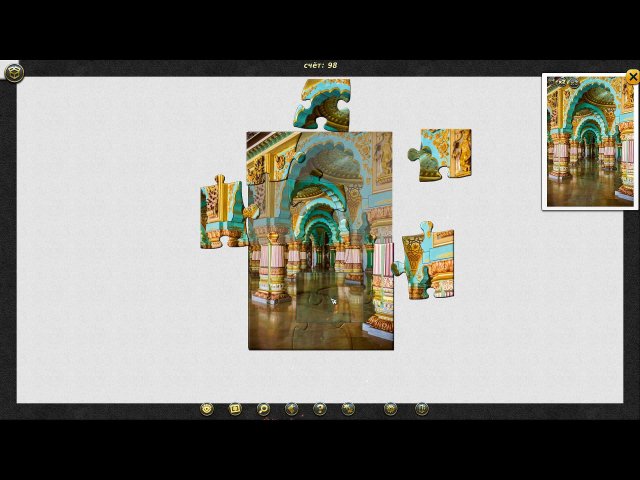Screen dimensions: 640x480
Task: Pick the upper-right loose puzzle piece
Action: pyautogui.click(x=443, y=154)
